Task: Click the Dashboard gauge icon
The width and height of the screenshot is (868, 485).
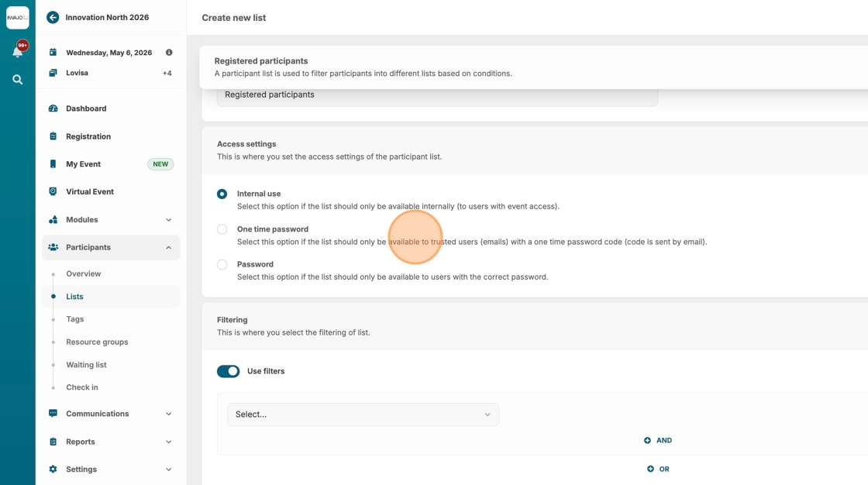Action: point(53,108)
